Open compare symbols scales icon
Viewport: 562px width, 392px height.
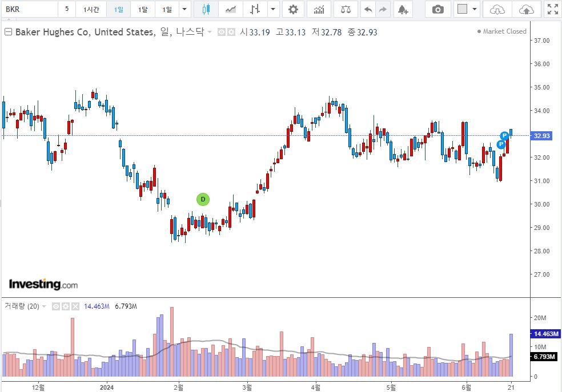click(346, 9)
